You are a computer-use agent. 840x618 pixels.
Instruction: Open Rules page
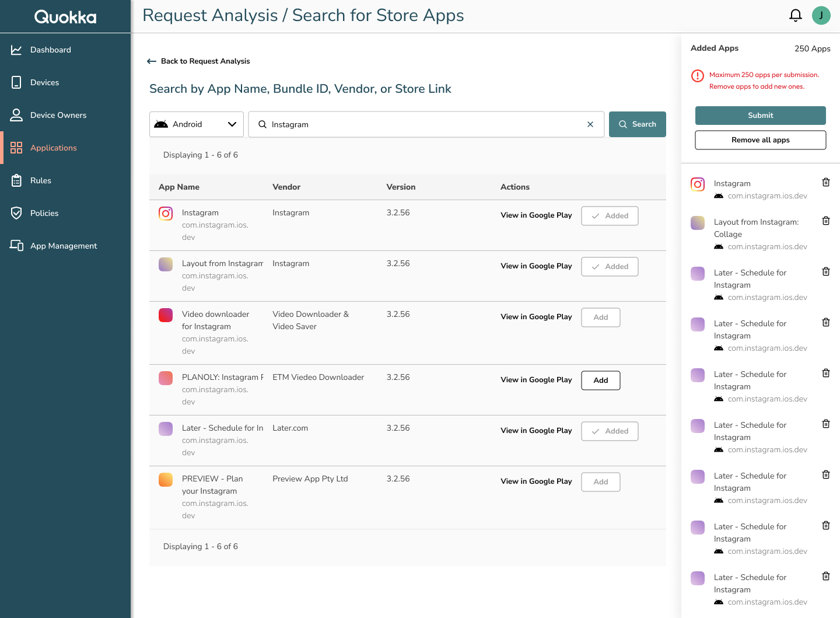click(65, 180)
